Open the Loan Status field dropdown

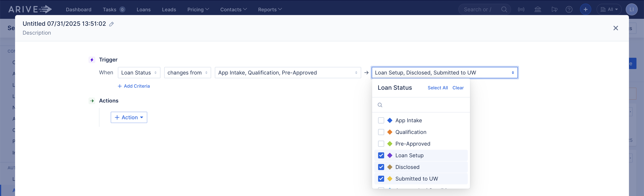[x=139, y=73]
